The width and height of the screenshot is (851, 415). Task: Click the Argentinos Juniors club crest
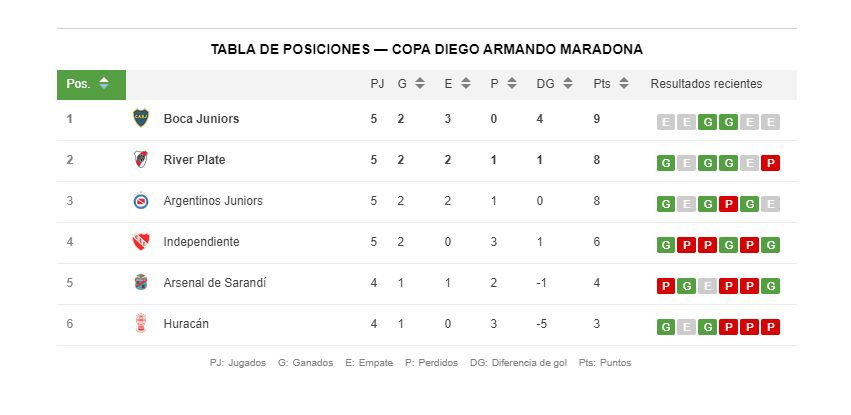140,201
